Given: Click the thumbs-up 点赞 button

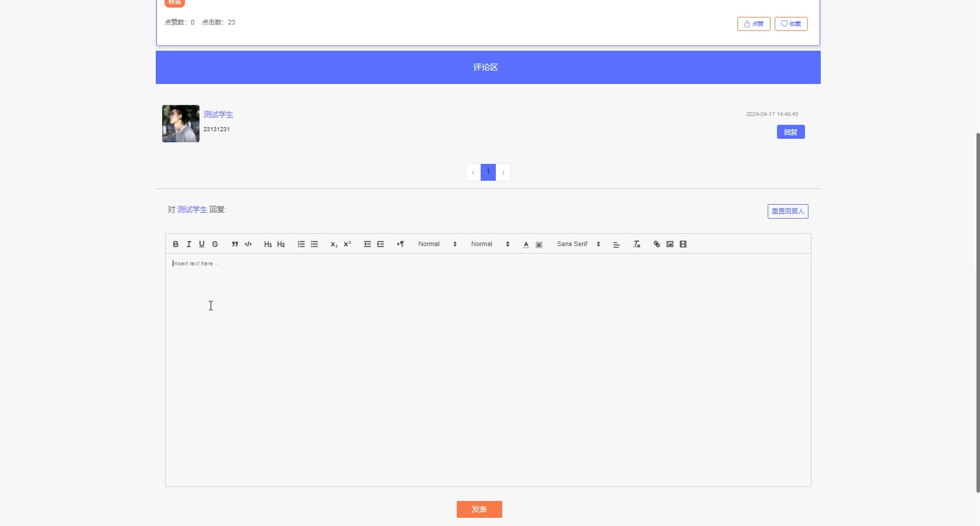Looking at the screenshot, I should click(x=754, y=24).
